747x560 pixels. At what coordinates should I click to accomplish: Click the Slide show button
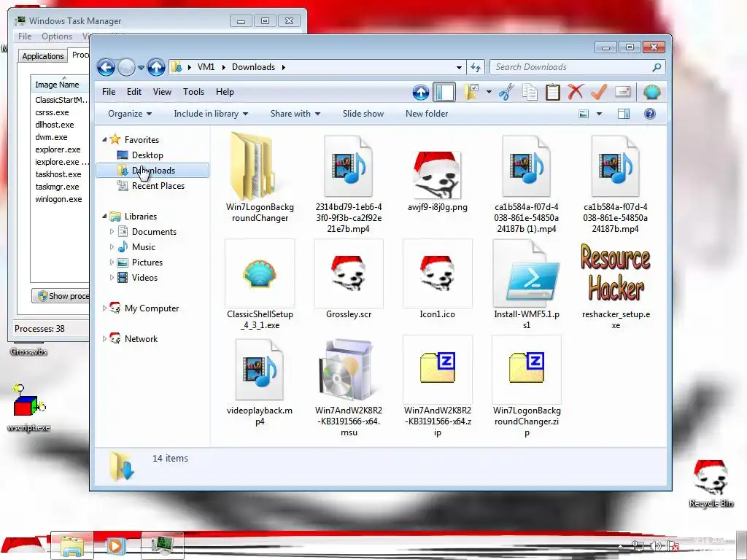363,114
